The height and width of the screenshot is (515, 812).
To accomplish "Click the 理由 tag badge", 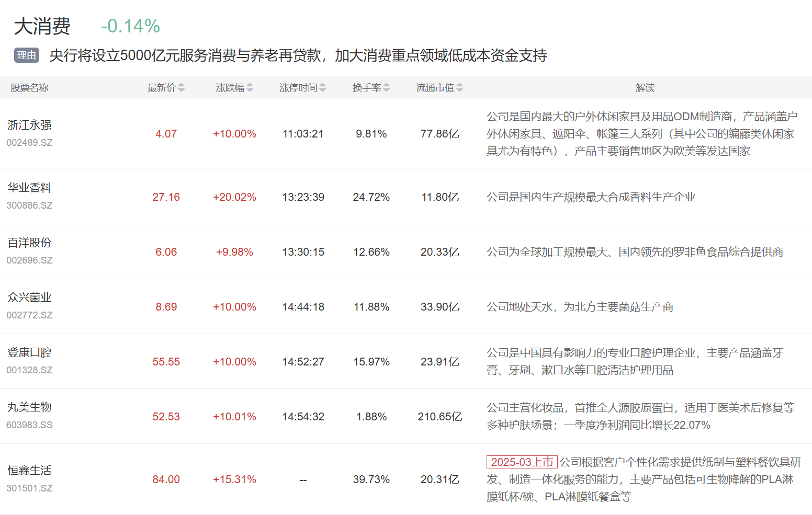I will [27, 55].
